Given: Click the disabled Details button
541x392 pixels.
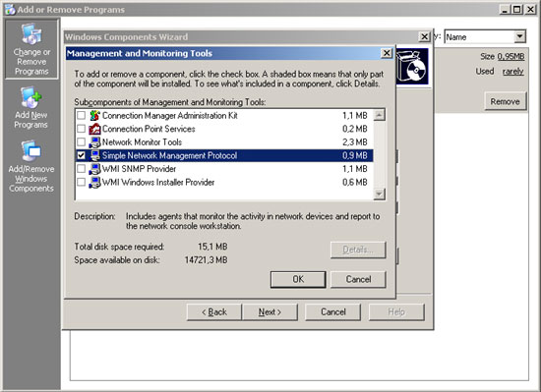Looking at the screenshot, I should 358,250.
